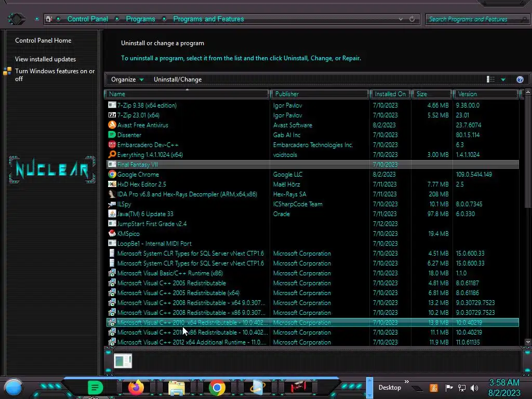Click the Action Center flag tray icon
This screenshot has width=532, height=399.
tap(449, 388)
